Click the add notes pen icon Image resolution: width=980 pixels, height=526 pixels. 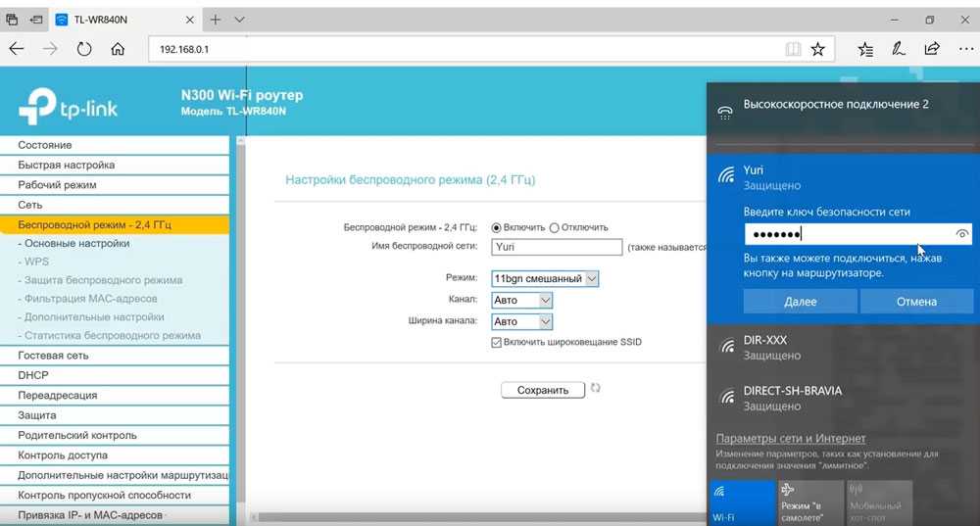pos(898,49)
